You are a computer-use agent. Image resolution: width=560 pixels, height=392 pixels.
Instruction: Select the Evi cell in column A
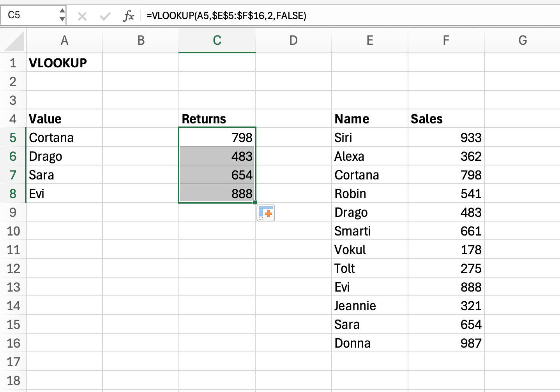tap(64, 193)
